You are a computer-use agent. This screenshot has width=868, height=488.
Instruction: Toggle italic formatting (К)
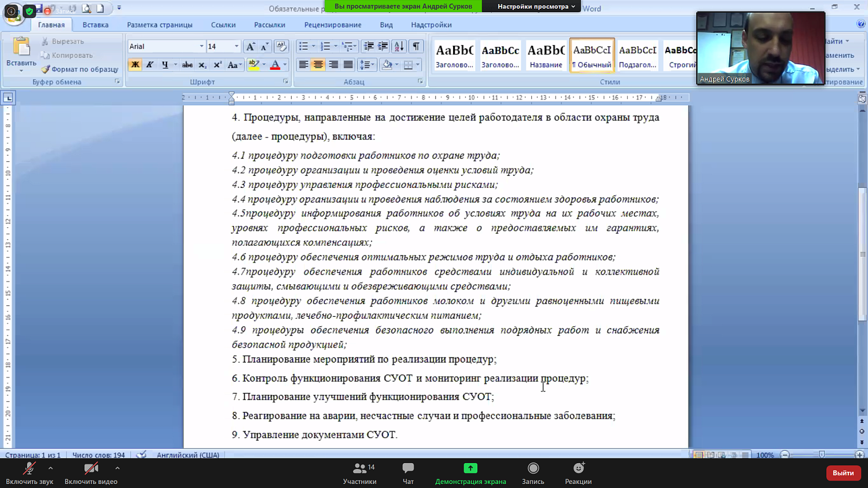tap(150, 65)
